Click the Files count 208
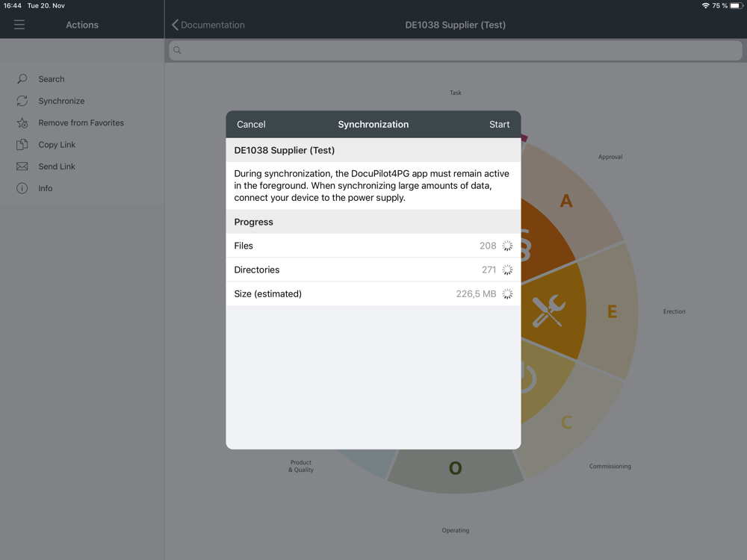This screenshot has width=747, height=560. pos(488,246)
